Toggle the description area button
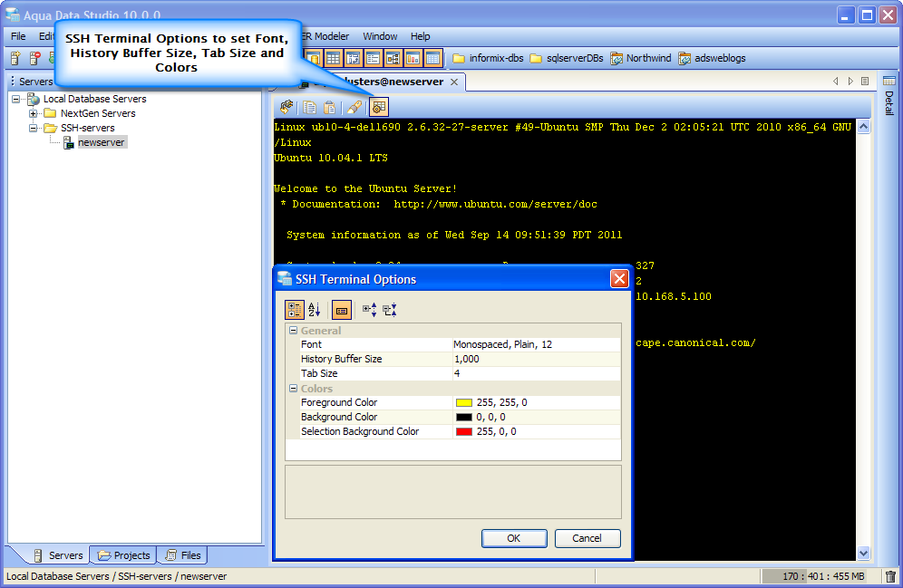 click(x=342, y=310)
